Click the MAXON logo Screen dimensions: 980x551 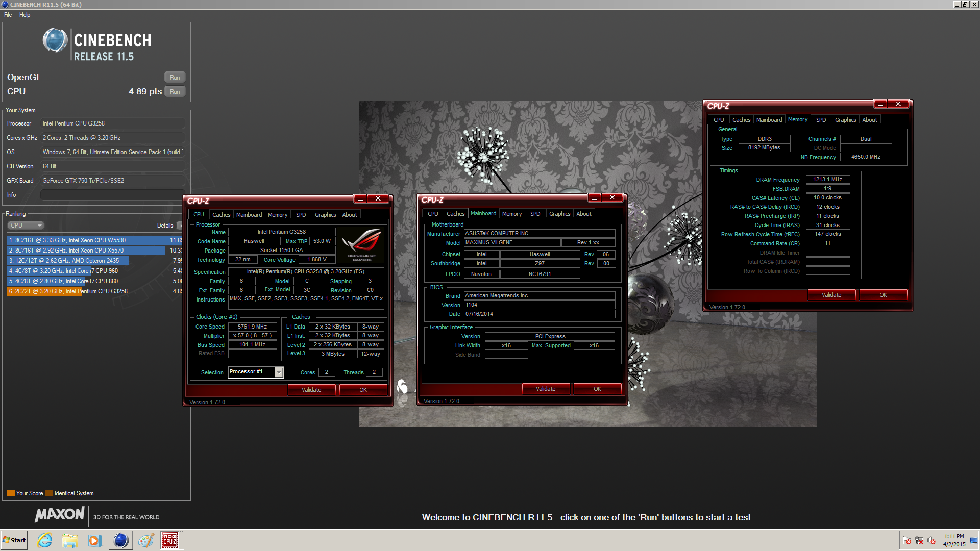click(60, 514)
